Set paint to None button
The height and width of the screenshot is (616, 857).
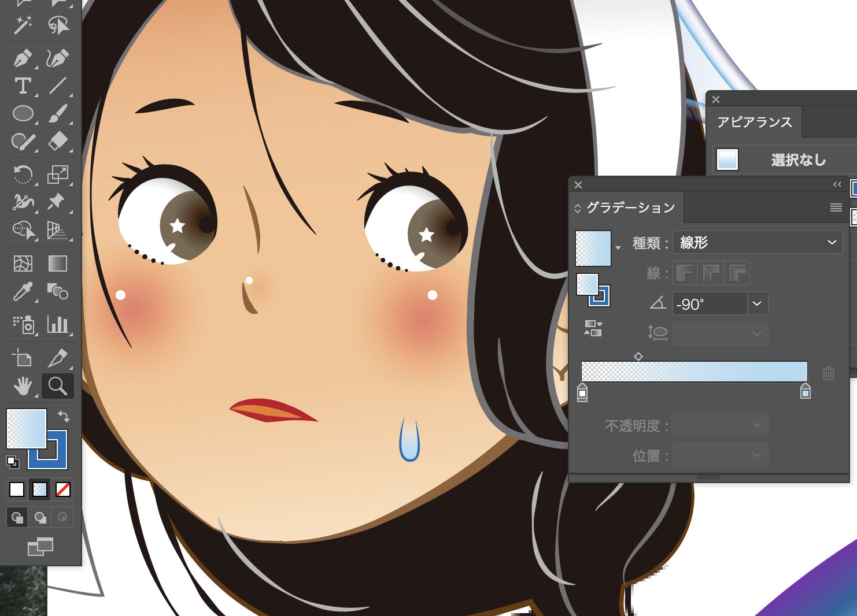tap(63, 489)
